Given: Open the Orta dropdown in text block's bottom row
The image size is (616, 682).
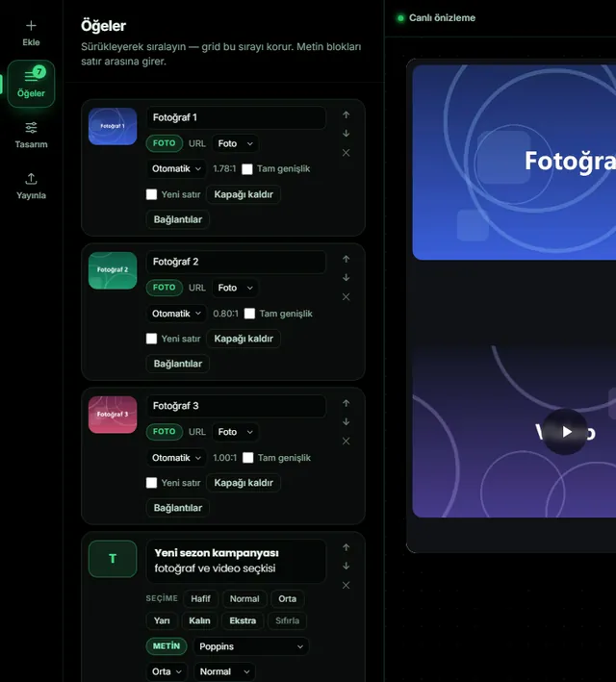Looking at the screenshot, I should pos(167,671).
